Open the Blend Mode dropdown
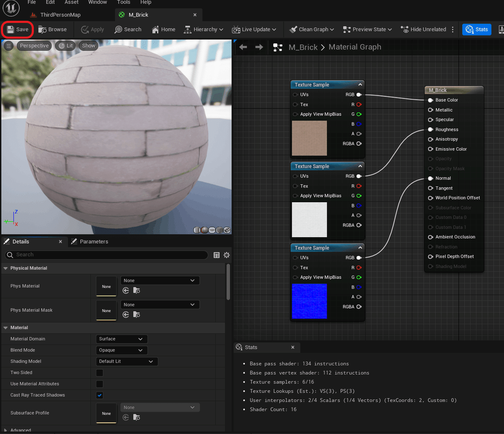 [x=122, y=350]
